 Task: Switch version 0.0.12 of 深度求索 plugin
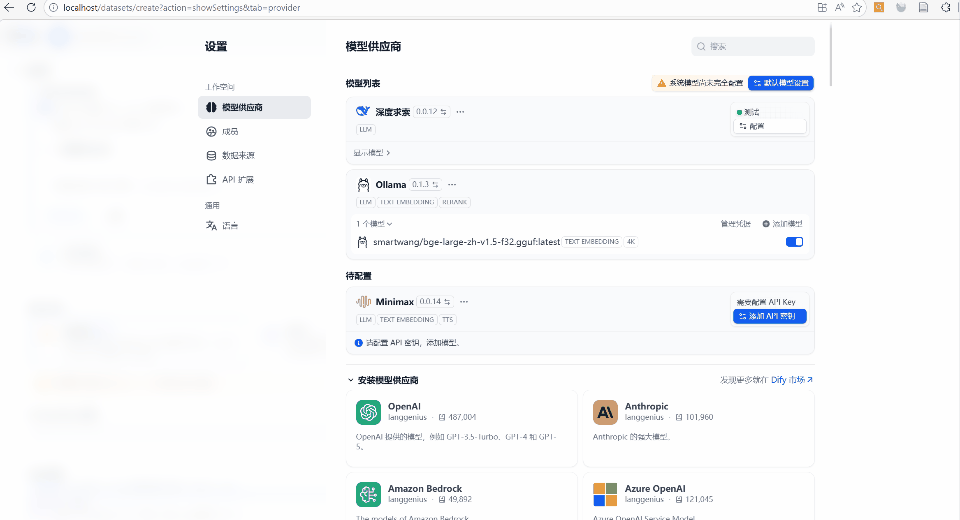(431, 111)
